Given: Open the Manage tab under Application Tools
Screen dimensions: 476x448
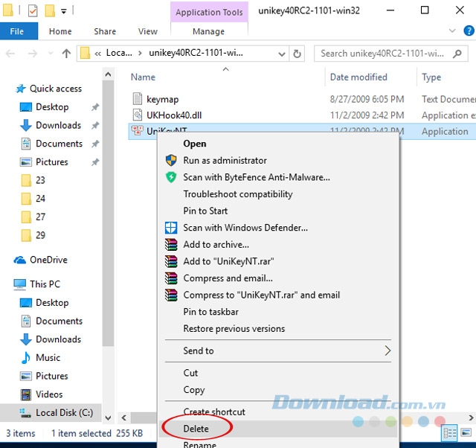Looking at the screenshot, I should [208, 31].
